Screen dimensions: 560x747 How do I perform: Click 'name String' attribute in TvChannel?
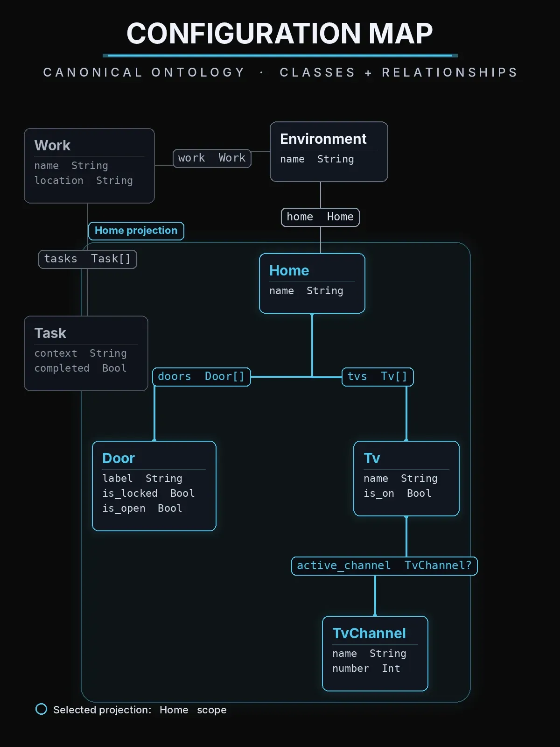(369, 654)
